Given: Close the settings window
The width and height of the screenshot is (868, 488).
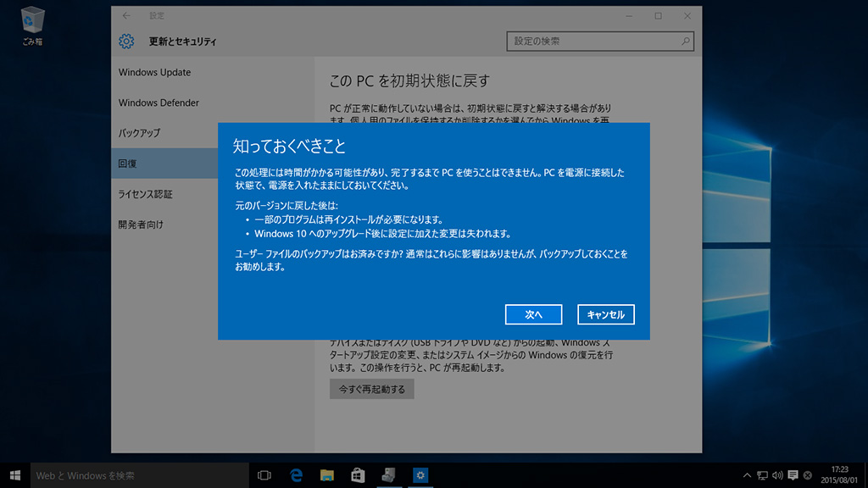Looking at the screenshot, I should [687, 16].
